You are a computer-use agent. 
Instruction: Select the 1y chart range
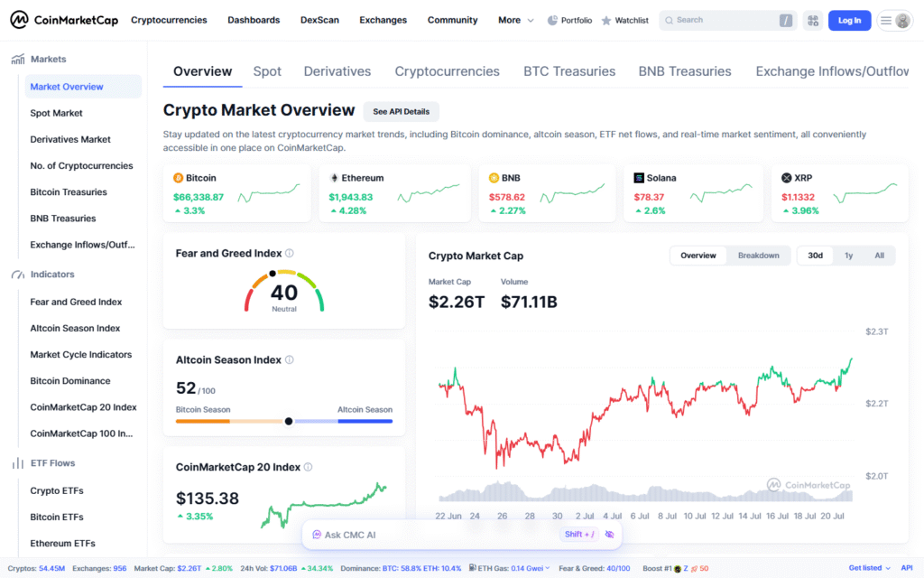click(848, 256)
